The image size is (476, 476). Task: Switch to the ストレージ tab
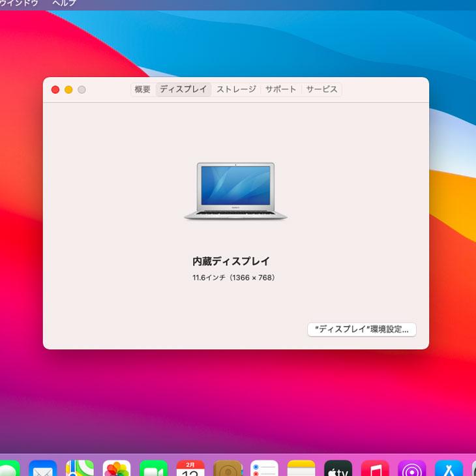pyautogui.click(x=236, y=89)
